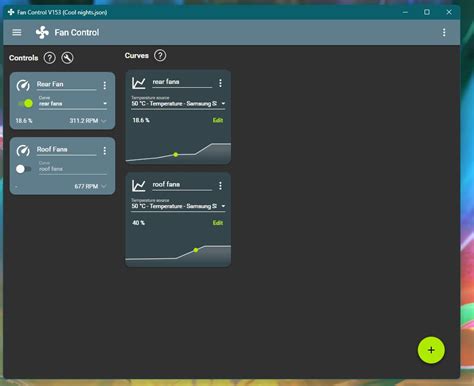Click the Rear Fan name field
474x386 pixels.
[66, 85]
